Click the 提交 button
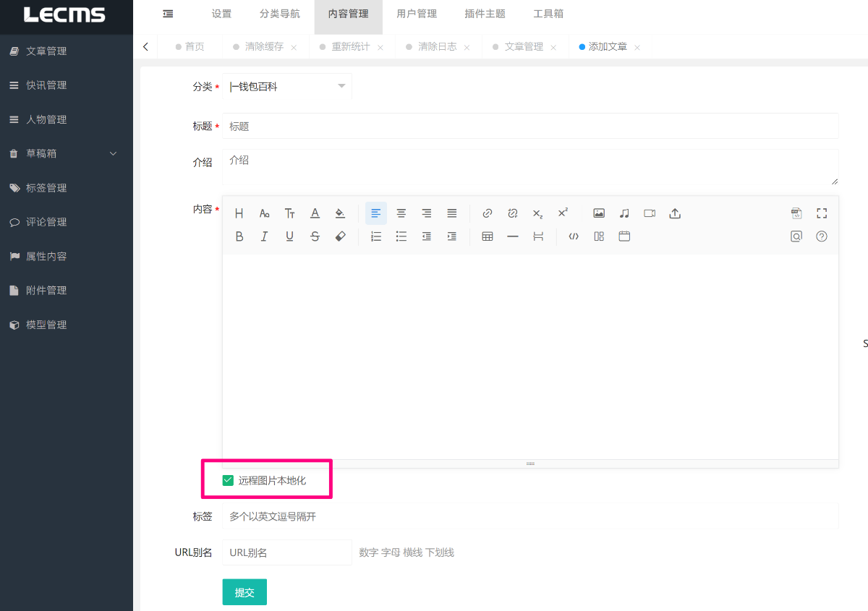 (x=244, y=592)
